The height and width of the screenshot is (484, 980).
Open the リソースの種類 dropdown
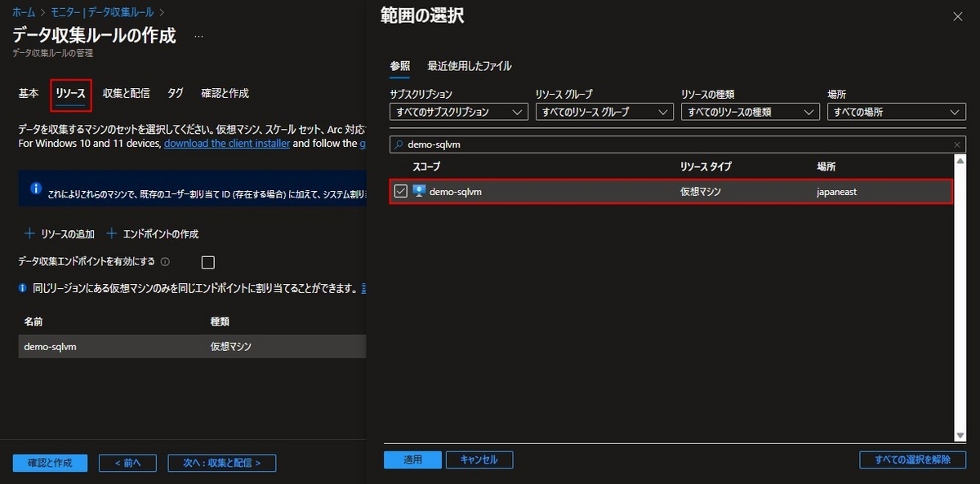751,112
